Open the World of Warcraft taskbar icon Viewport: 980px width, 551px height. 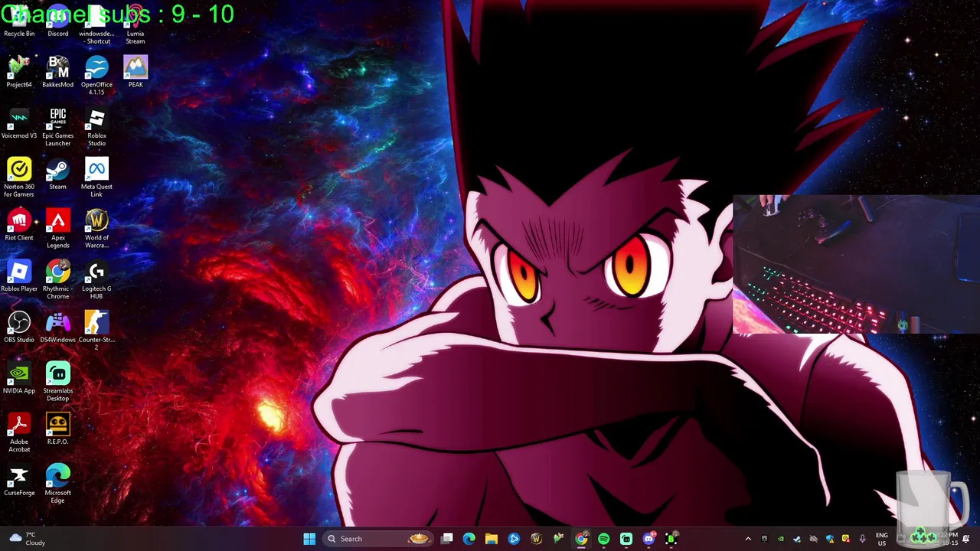(x=536, y=539)
